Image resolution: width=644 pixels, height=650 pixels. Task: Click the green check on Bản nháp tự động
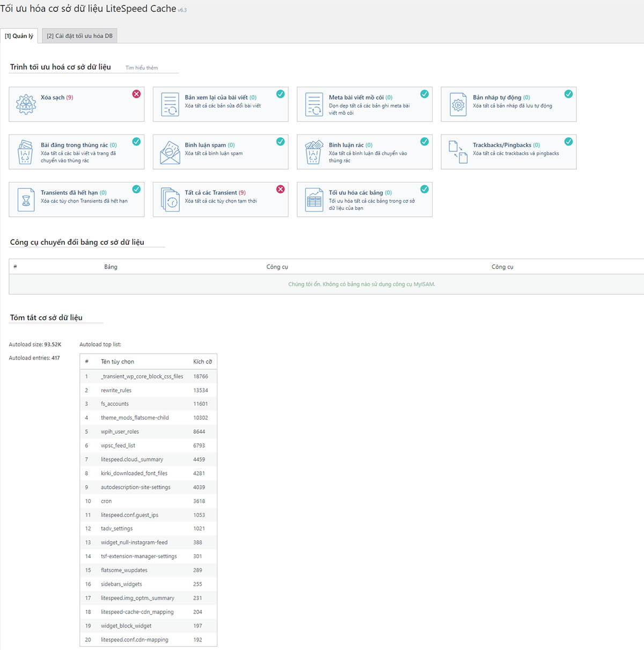pos(568,94)
